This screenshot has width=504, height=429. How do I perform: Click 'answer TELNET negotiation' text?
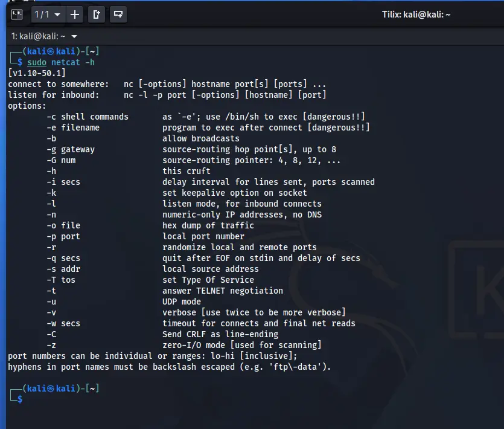pos(223,291)
